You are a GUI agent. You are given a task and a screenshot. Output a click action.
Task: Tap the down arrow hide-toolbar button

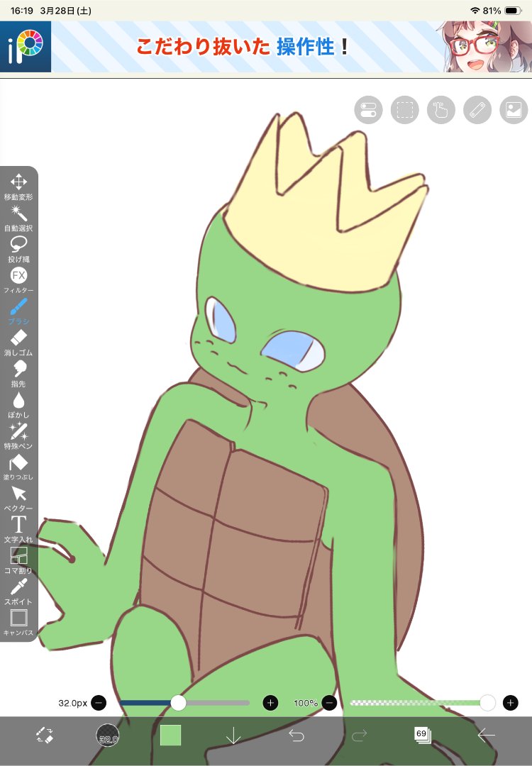(233, 735)
